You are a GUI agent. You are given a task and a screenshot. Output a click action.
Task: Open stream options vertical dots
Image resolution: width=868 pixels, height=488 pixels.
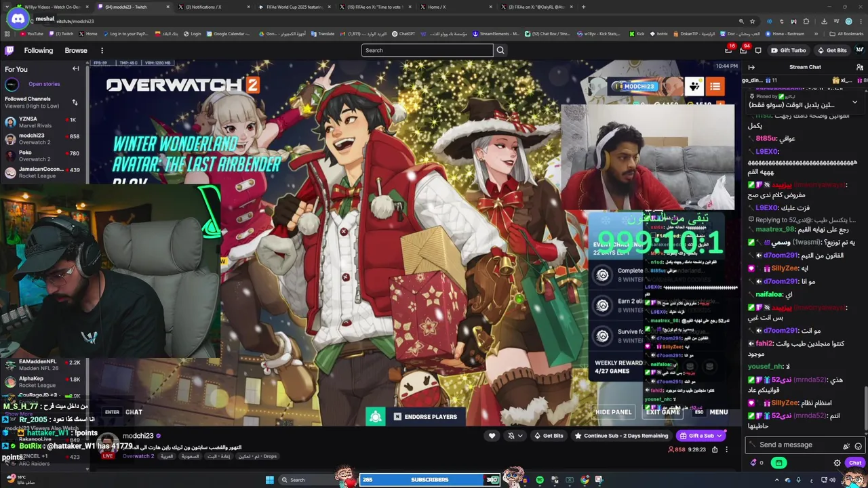tap(726, 449)
